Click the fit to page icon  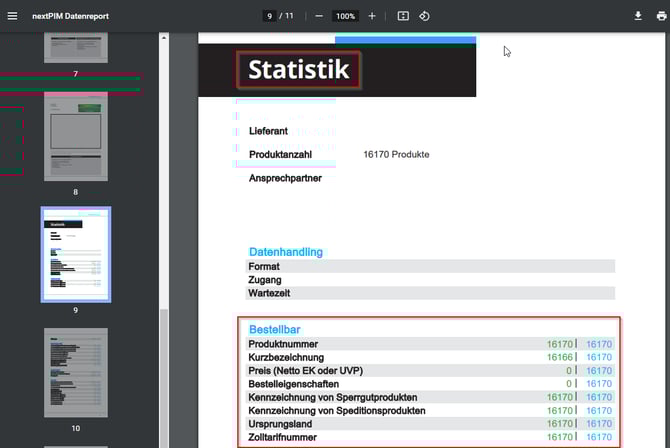pyautogui.click(x=403, y=16)
